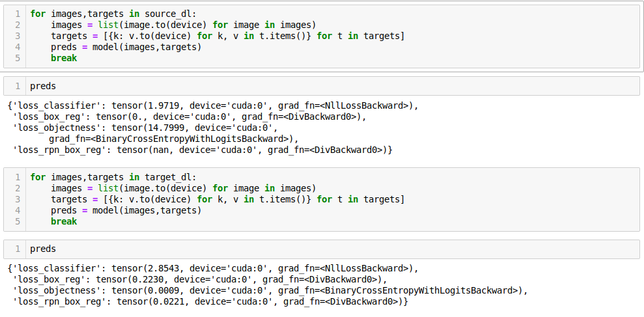Click the 'loss_objectness' tensor(0.0009) output line
Image resolution: width=644 pixels, height=317 pixels.
pyautogui.click(x=270, y=291)
